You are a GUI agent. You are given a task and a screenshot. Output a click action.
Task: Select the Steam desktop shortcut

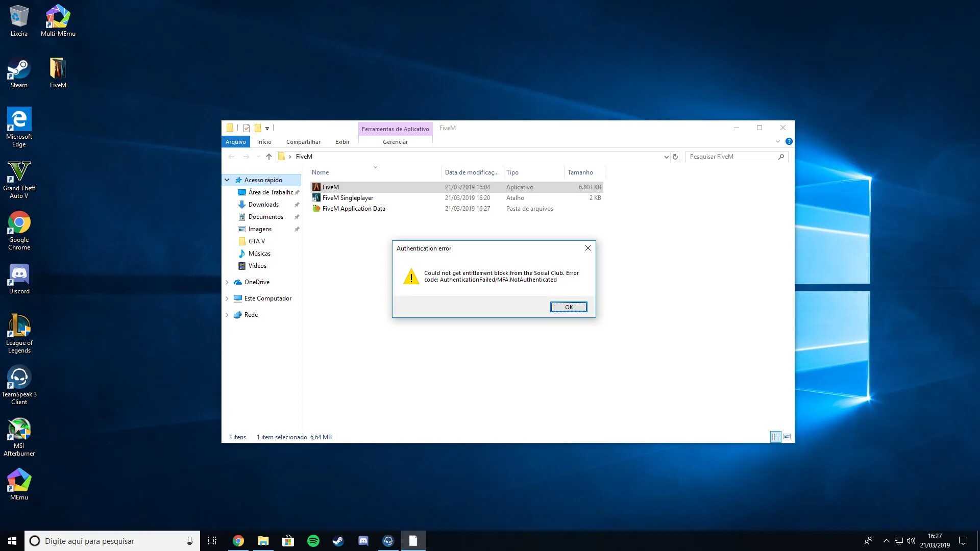pyautogui.click(x=19, y=72)
